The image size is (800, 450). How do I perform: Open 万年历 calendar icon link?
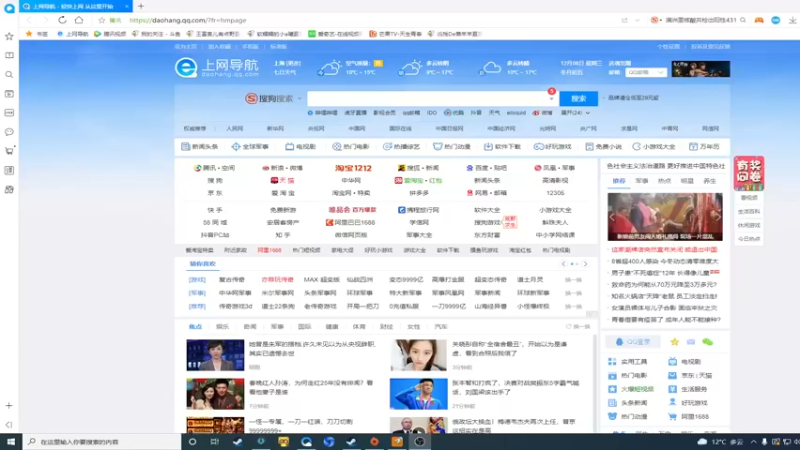pos(693,146)
